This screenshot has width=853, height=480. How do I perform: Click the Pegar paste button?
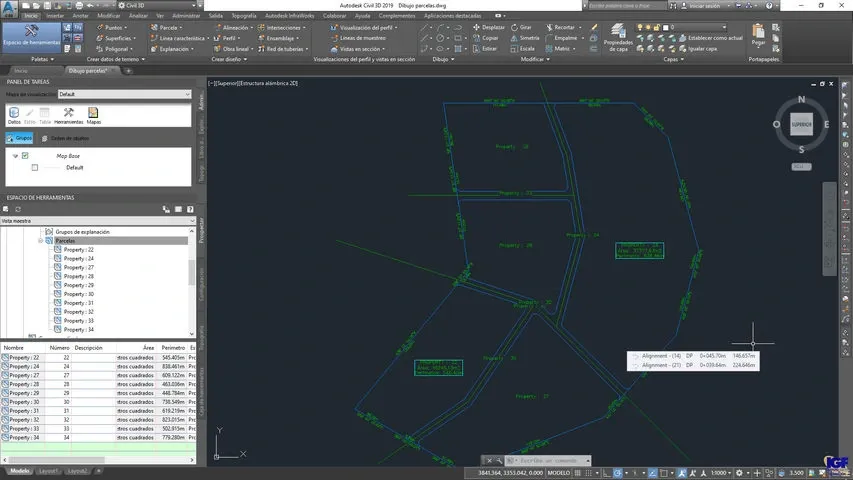pos(758,35)
